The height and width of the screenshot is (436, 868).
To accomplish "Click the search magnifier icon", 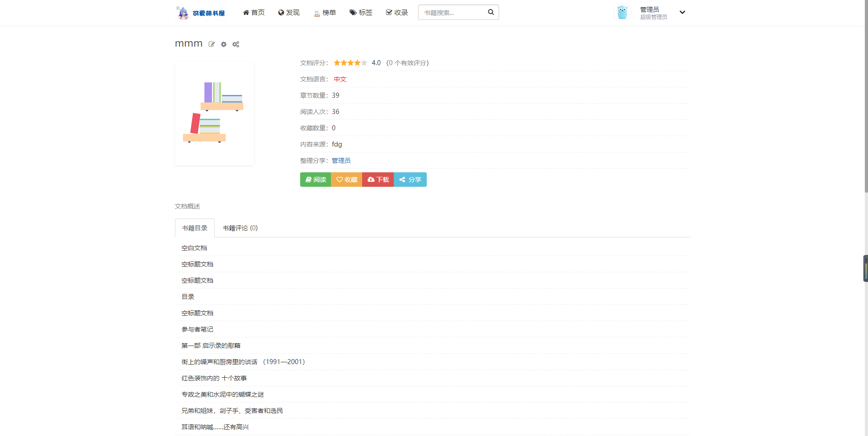I will point(491,12).
